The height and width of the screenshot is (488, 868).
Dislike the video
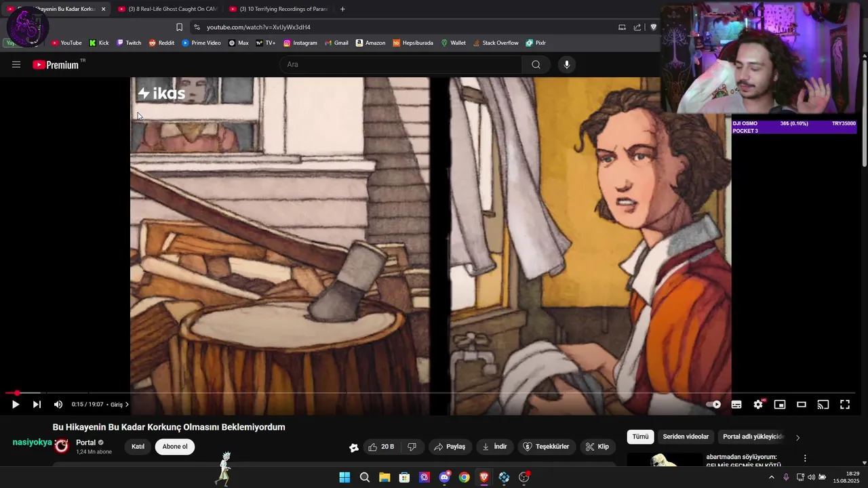coord(412,447)
